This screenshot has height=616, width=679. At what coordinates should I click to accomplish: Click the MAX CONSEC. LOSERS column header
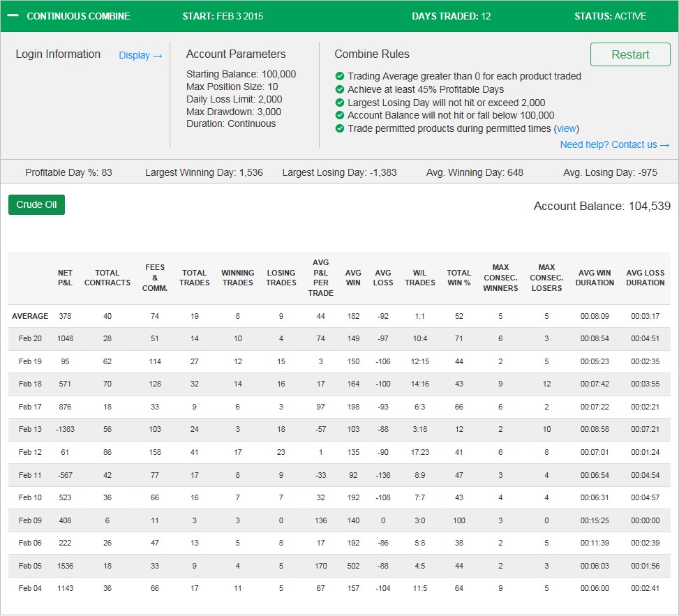(x=546, y=278)
